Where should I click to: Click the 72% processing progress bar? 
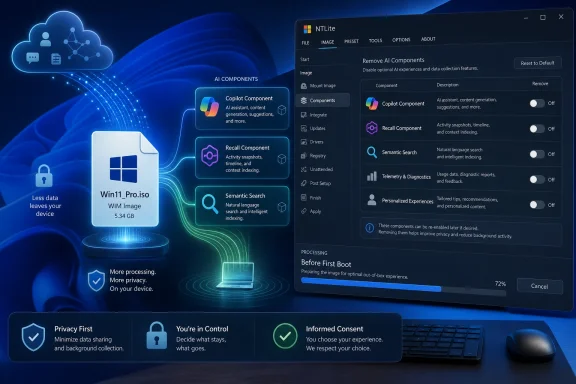403,286
